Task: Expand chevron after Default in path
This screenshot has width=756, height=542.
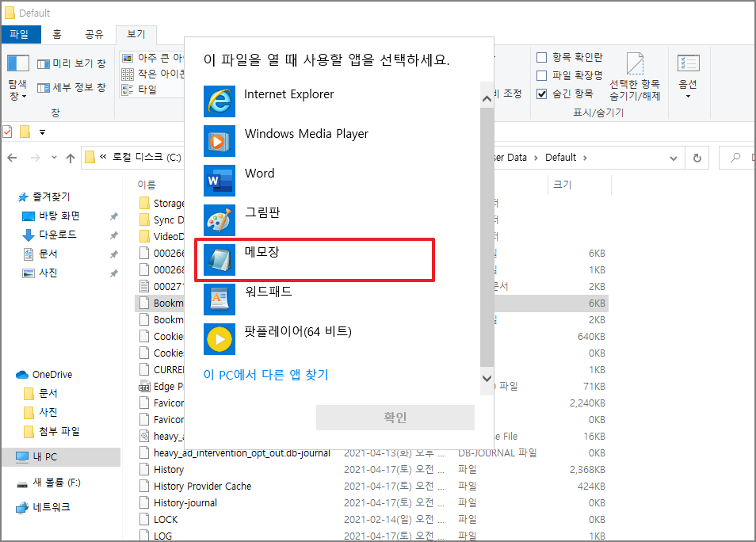Action: click(x=585, y=158)
